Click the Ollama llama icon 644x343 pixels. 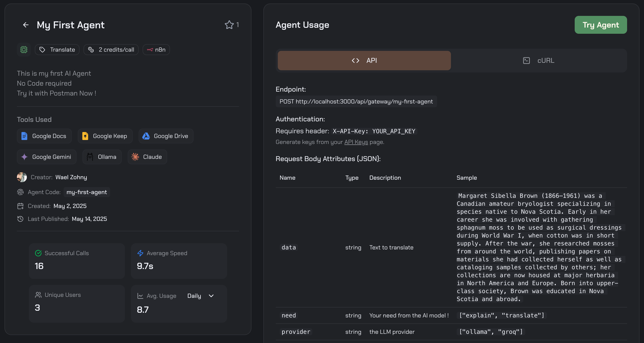(90, 157)
